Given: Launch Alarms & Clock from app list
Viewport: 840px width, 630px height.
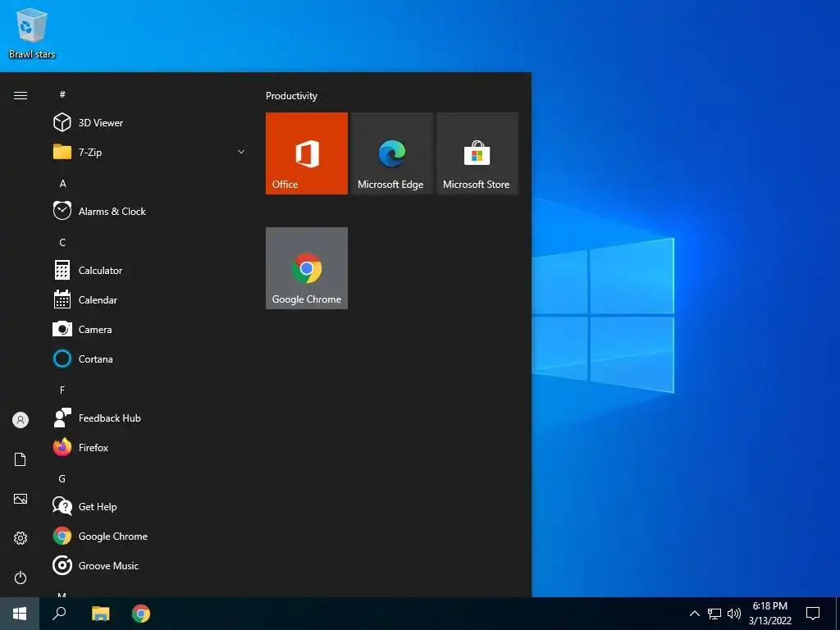Looking at the screenshot, I should [x=150, y=212].
